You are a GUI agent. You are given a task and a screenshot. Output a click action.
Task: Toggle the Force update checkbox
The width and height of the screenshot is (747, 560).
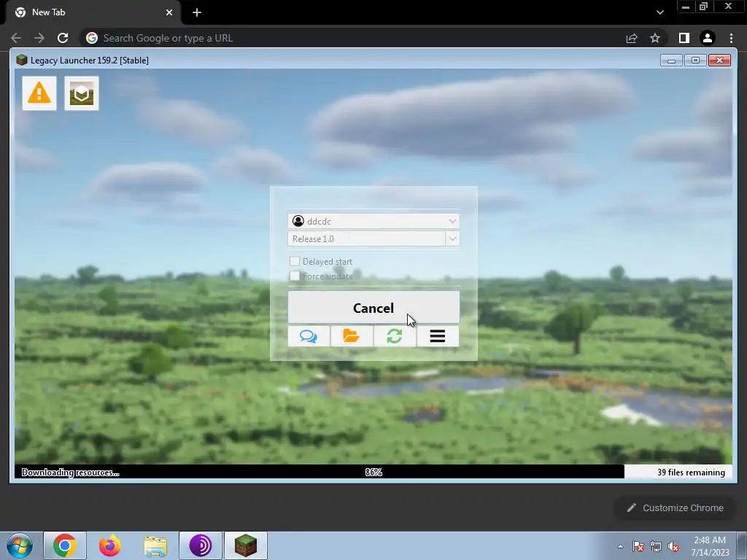click(x=295, y=276)
